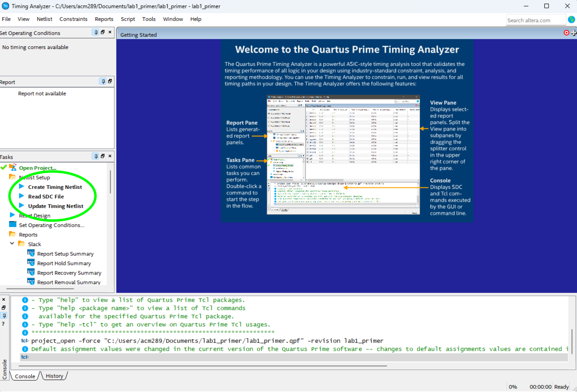Close the Console panel with X

point(4,300)
